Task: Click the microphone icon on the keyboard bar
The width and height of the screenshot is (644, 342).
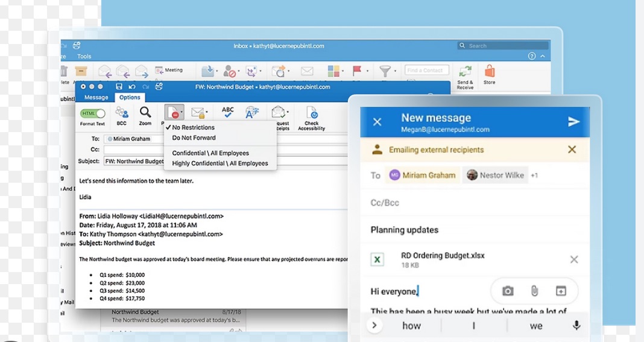Action: (576, 325)
